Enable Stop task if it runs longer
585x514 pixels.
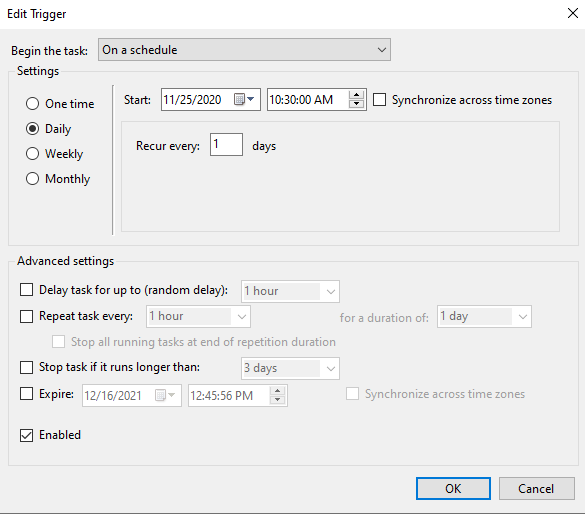(x=26, y=367)
